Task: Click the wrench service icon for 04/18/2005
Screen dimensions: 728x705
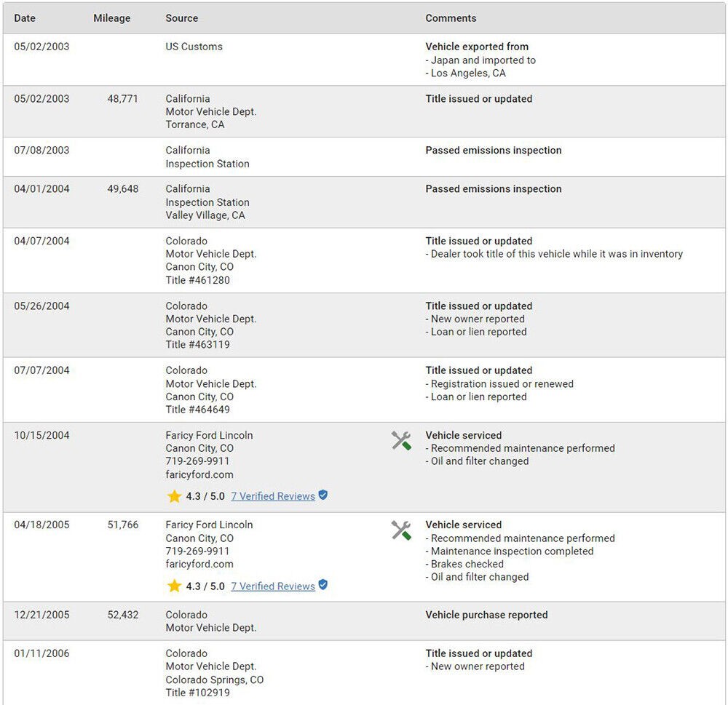Action: (x=401, y=530)
